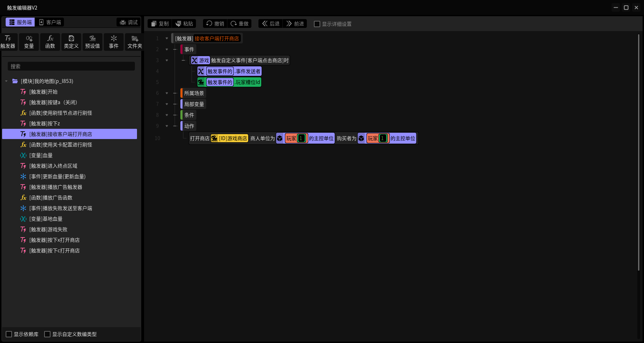Click the 游戏 event type tag
Viewport: 644px width, 343px height.
tap(200, 60)
